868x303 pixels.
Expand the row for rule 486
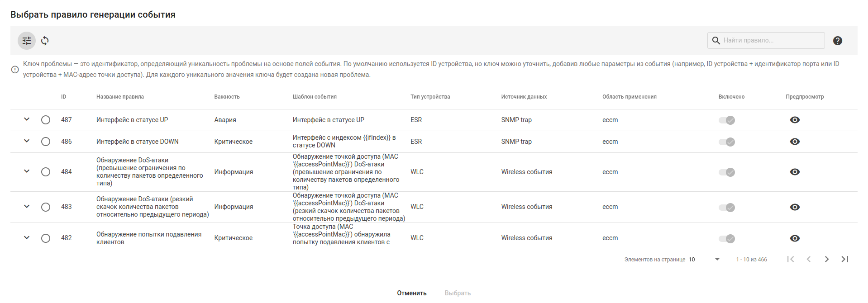pos(27,141)
